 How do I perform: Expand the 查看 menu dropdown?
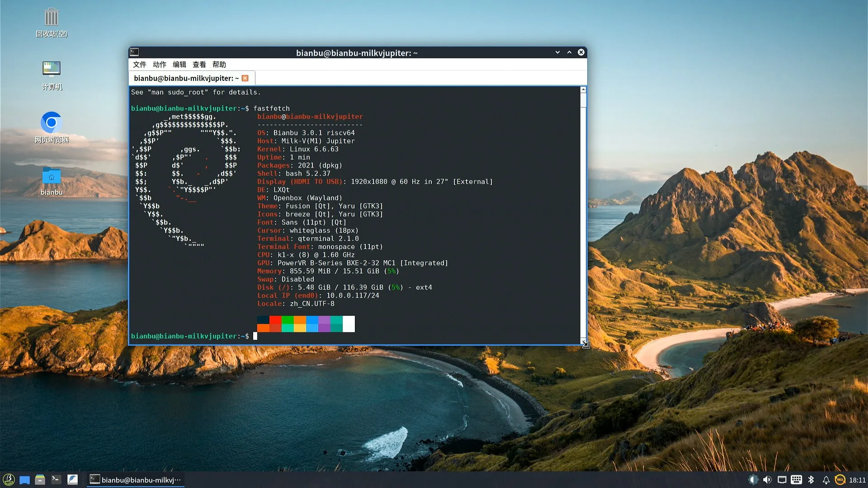click(199, 65)
